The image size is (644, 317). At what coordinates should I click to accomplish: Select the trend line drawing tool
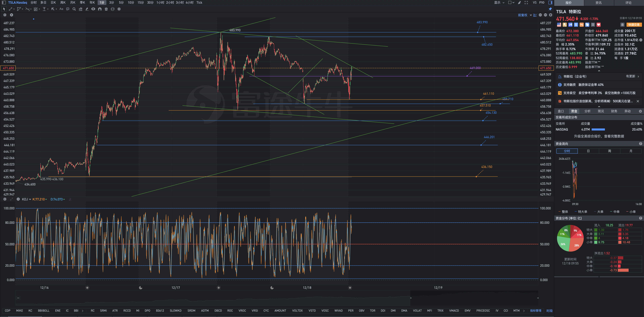coord(11,9)
